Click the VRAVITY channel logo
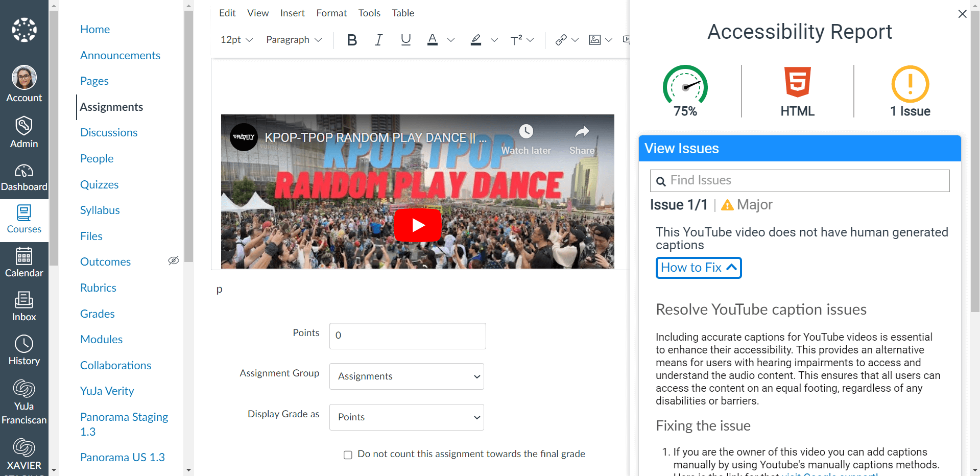This screenshot has height=476, width=980. click(x=244, y=137)
